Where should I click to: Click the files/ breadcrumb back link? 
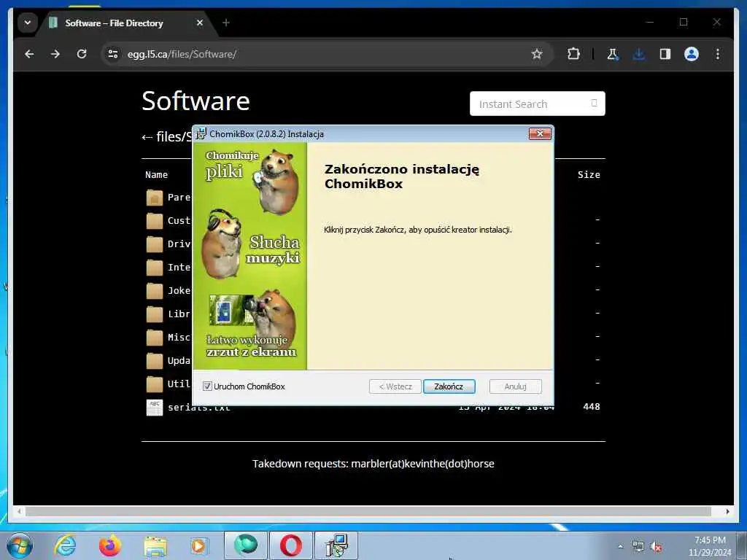(167, 137)
